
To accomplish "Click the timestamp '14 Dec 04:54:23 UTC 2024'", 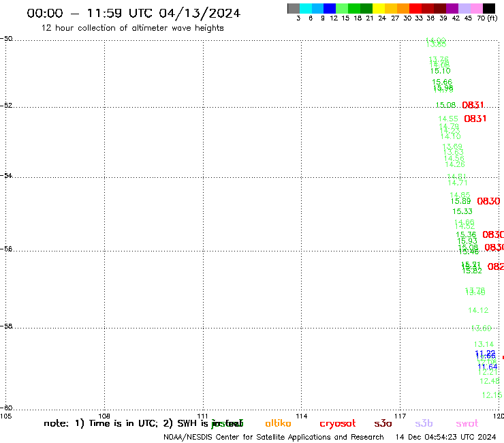I will [x=445, y=438].
